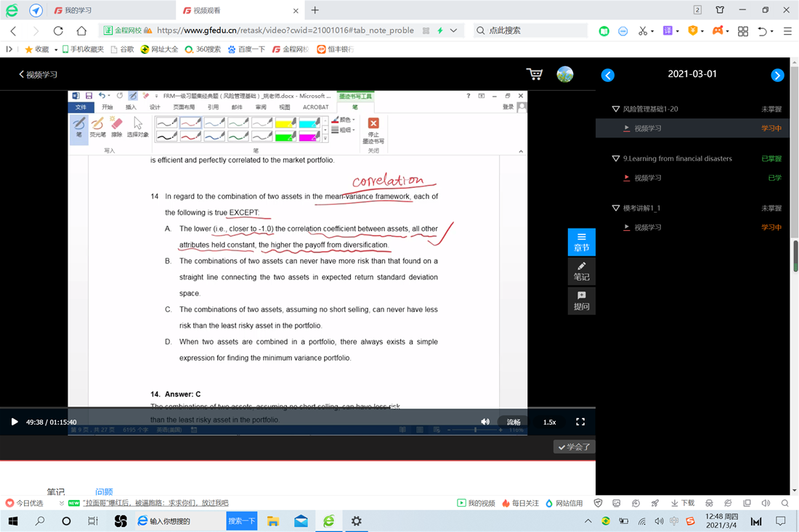Click the 搜索一下 taskbar button
Viewport: 799px width, 532px height.
(x=242, y=521)
